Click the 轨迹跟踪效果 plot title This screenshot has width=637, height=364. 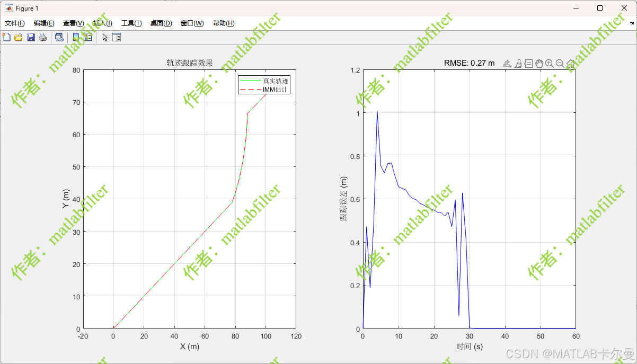[190, 63]
